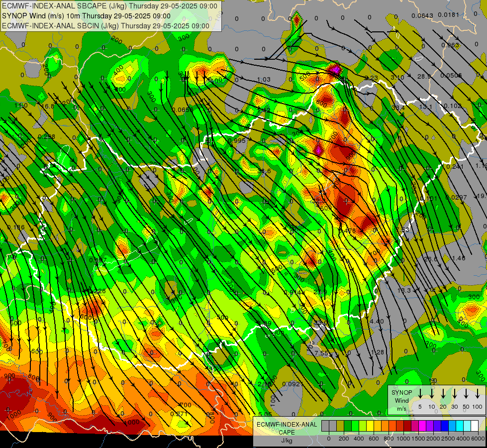This screenshot has width=487, height=448.
Task: Click the map value 33.4
Action: coord(398,108)
